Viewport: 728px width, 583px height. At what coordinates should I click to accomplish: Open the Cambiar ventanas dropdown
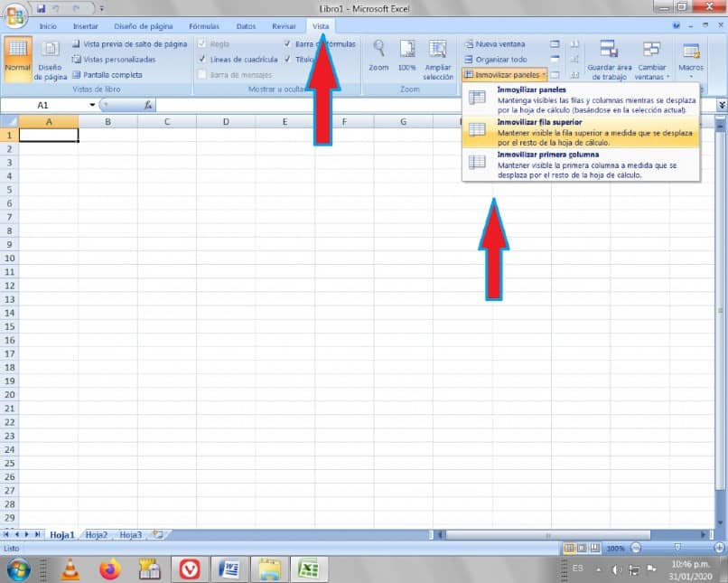(651, 60)
